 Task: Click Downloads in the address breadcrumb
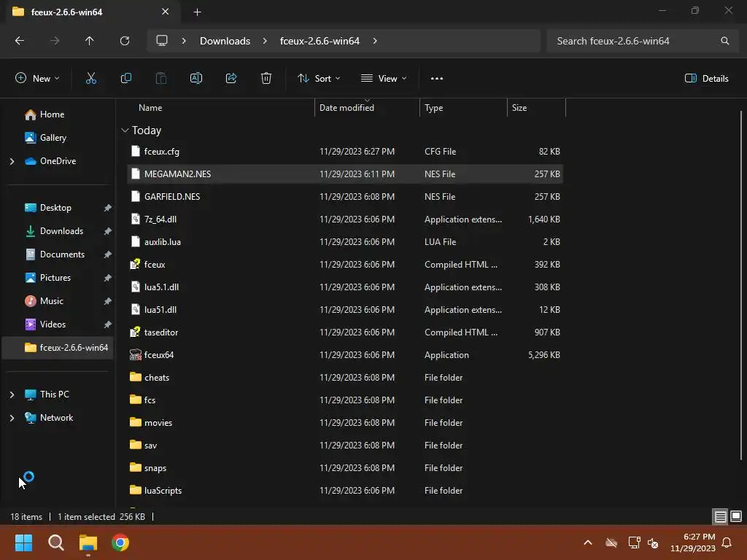pos(225,41)
